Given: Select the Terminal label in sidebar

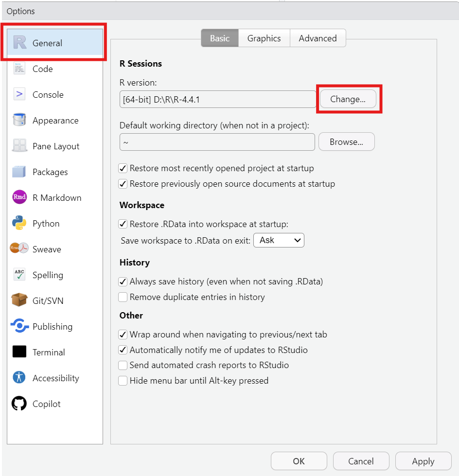Looking at the screenshot, I should 49,353.
